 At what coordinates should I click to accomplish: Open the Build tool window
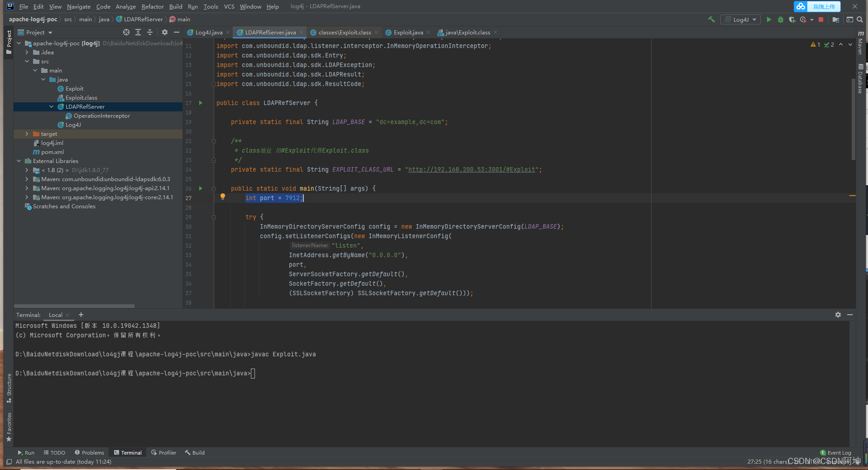click(195, 453)
